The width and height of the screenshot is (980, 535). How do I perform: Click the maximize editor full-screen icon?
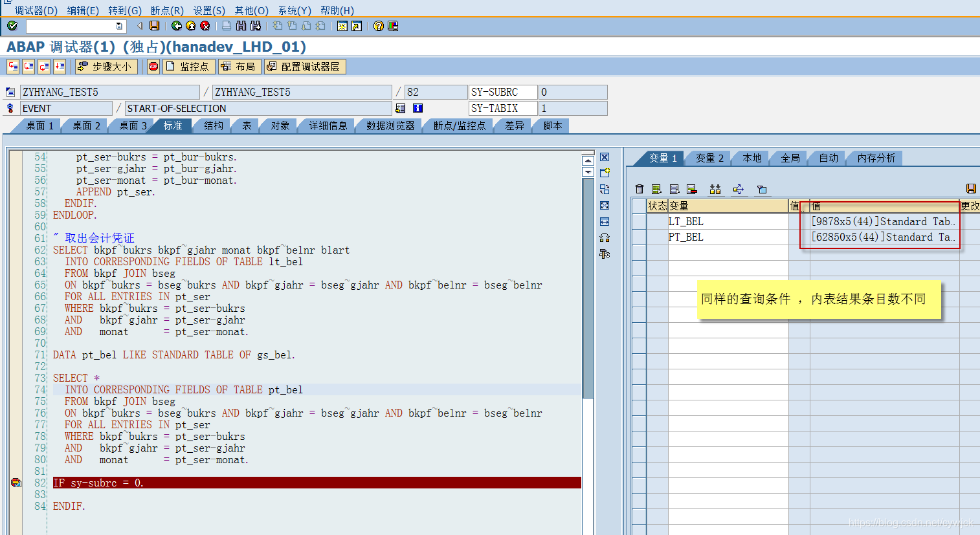(x=605, y=204)
